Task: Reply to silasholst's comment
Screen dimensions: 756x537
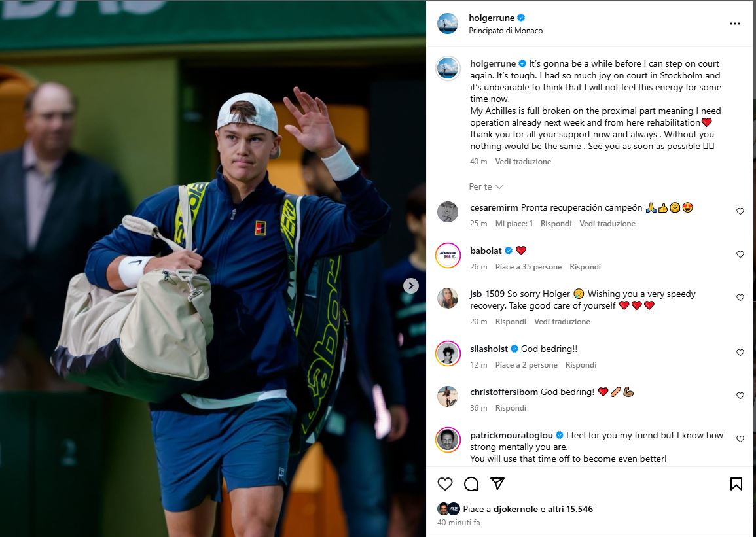Action: 581,365
